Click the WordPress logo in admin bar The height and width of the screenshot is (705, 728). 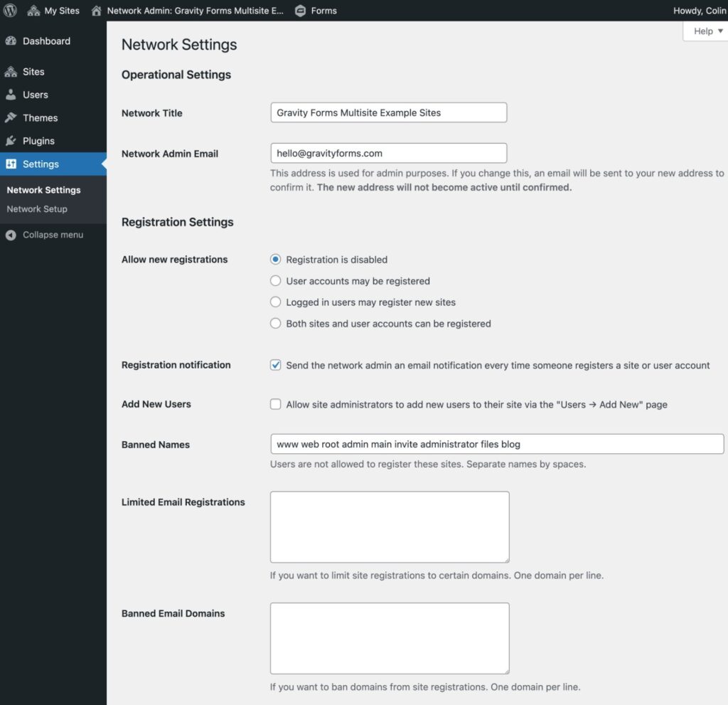pyautogui.click(x=10, y=10)
